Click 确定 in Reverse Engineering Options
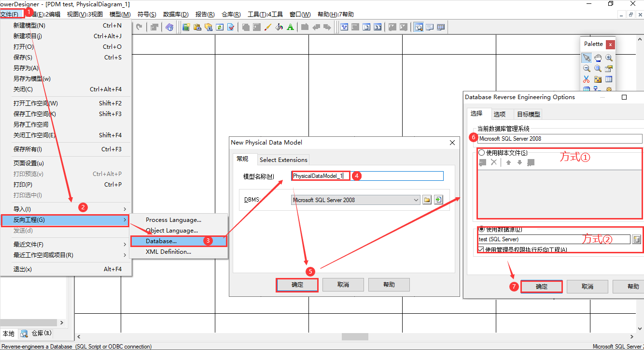This screenshot has width=644, height=350. pyautogui.click(x=542, y=287)
